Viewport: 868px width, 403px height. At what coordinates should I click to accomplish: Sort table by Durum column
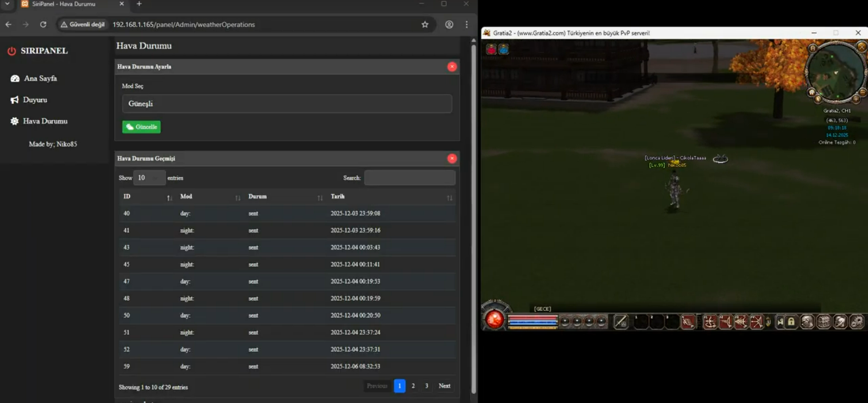point(285,197)
